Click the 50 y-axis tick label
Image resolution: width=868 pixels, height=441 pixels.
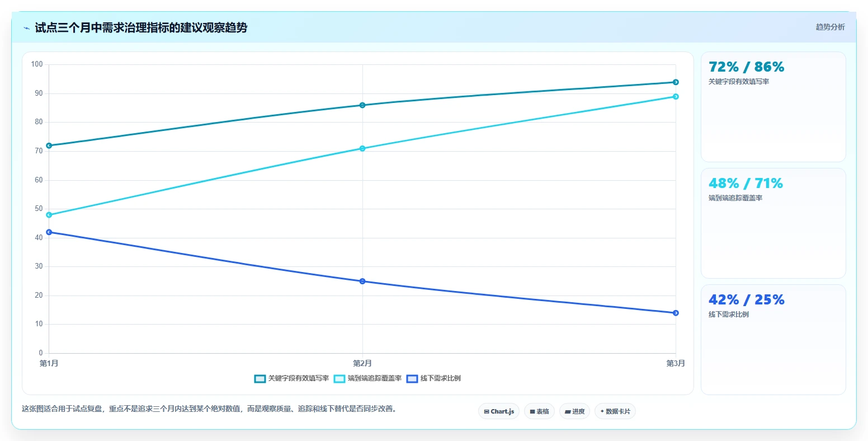(39, 209)
